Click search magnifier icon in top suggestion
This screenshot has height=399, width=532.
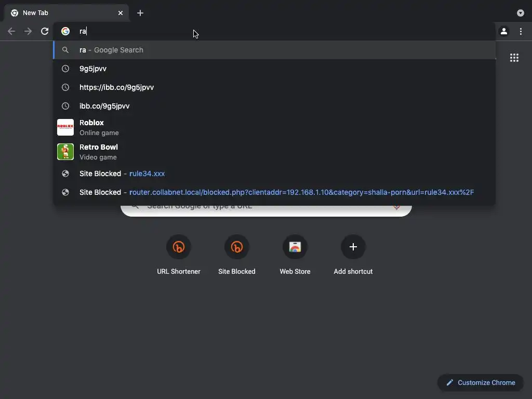[65, 50]
